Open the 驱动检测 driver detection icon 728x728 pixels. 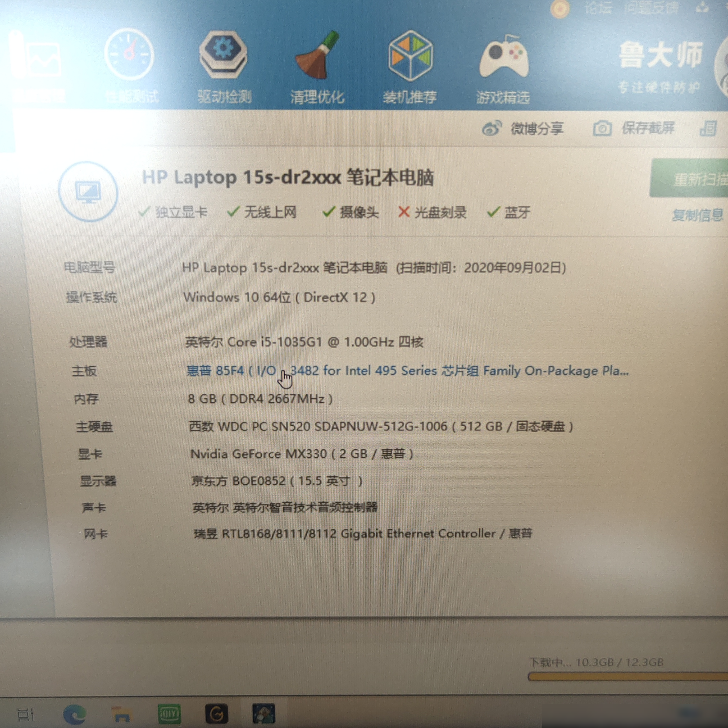pyautogui.click(x=224, y=55)
